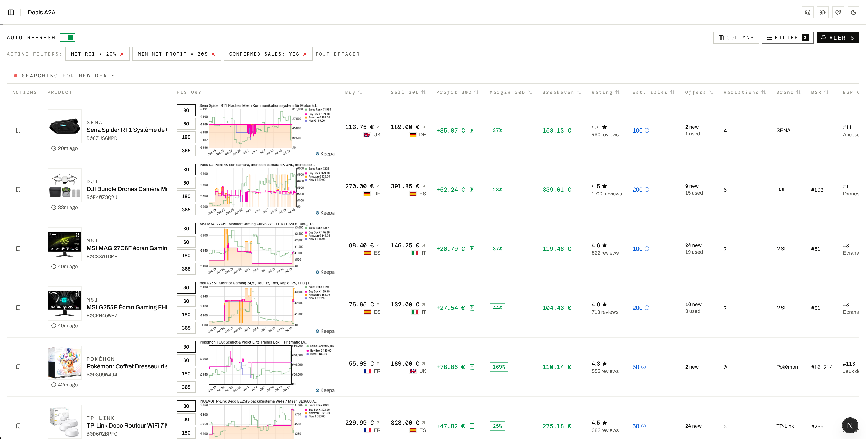Click the Tout Effacer link

[337, 54]
